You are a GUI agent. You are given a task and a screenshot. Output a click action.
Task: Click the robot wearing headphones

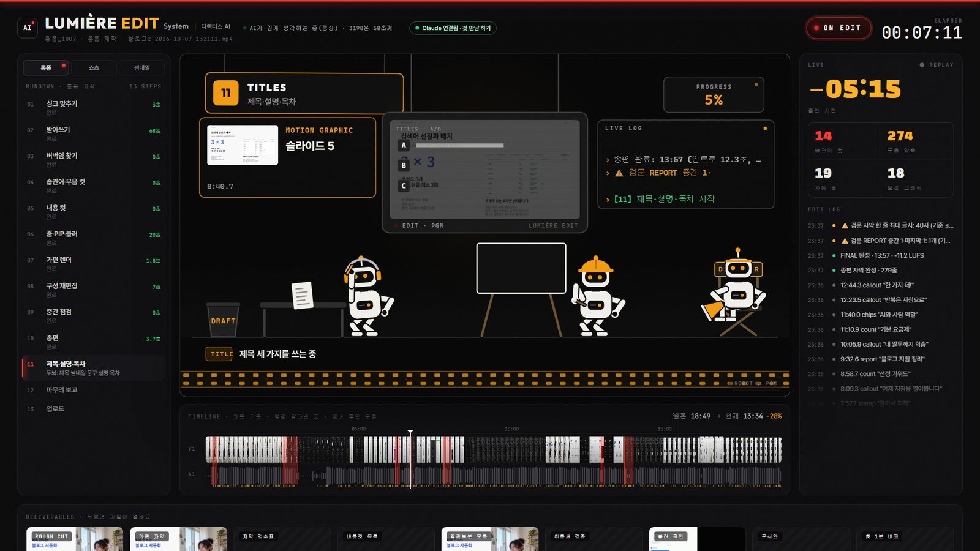tap(367, 296)
